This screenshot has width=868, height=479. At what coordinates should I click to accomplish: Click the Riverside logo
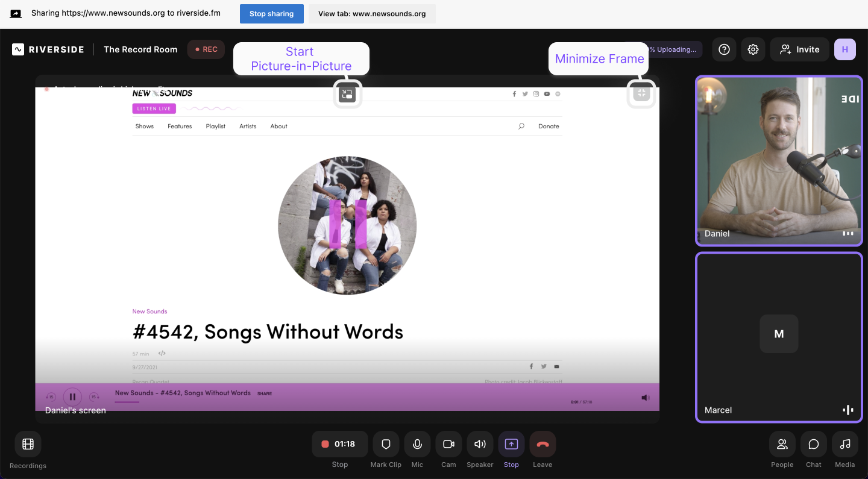[x=48, y=49]
